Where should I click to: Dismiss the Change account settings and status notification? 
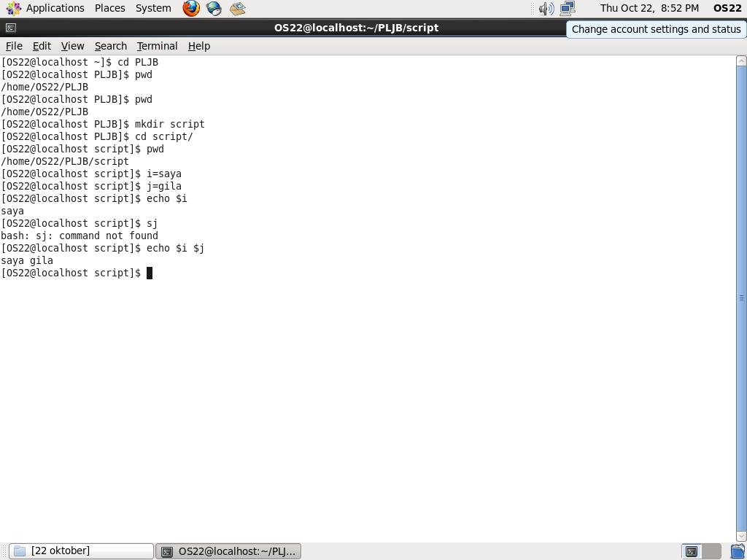coord(654,29)
